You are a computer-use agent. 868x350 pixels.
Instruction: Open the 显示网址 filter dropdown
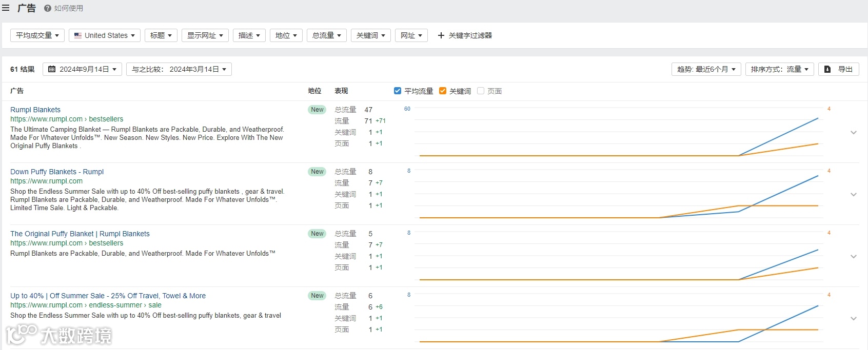click(205, 35)
